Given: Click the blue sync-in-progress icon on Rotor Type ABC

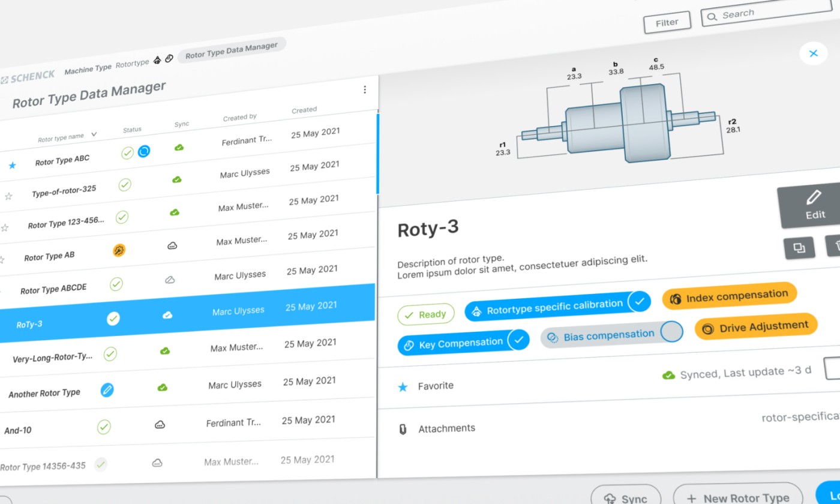Looking at the screenshot, I should pyautogui.click(x=144, y=152).
